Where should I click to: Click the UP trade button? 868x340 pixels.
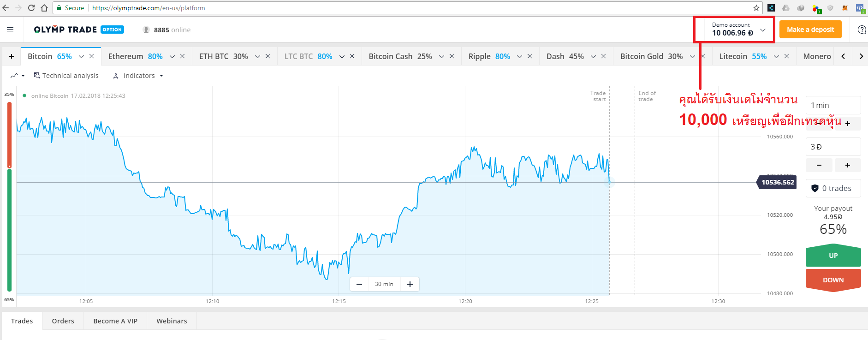coord(833,256)
